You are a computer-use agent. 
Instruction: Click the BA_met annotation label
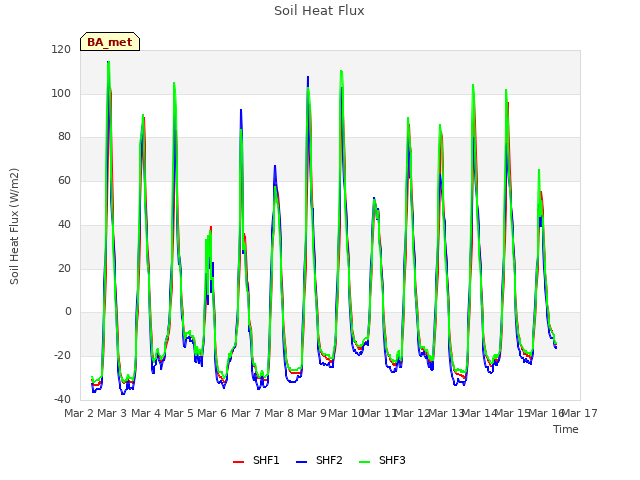click(110, 42)
